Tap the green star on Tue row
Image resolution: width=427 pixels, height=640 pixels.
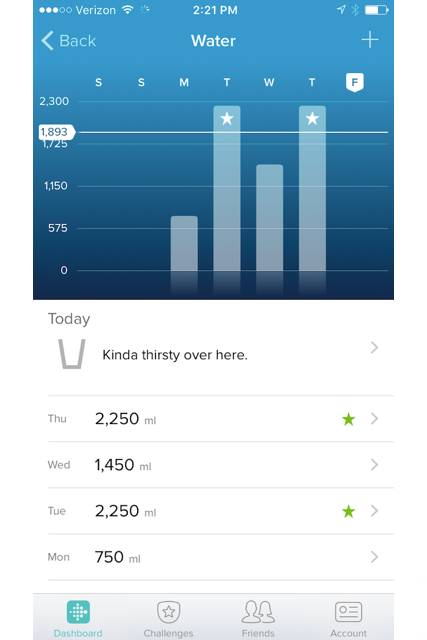349,511
